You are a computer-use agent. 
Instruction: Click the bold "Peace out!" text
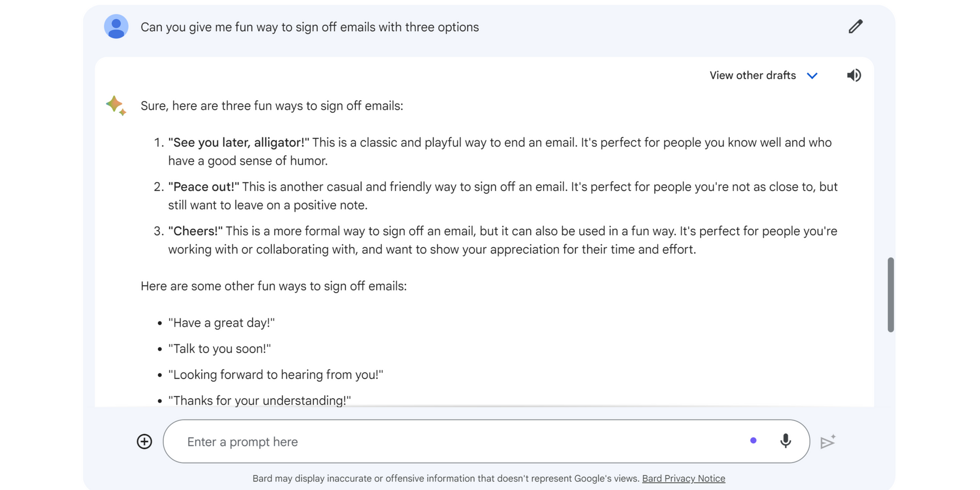pos(204,187)
